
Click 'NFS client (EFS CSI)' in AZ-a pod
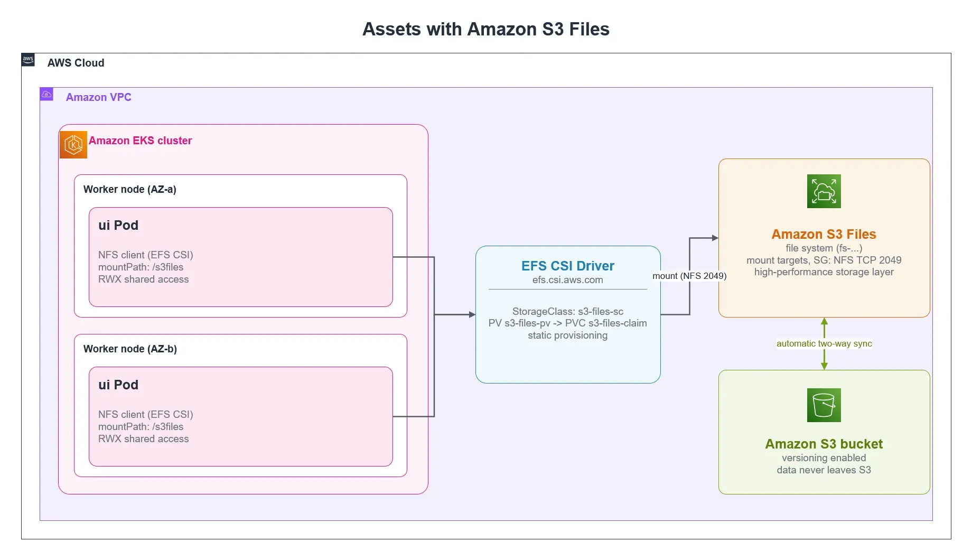(x=146, y=255)
